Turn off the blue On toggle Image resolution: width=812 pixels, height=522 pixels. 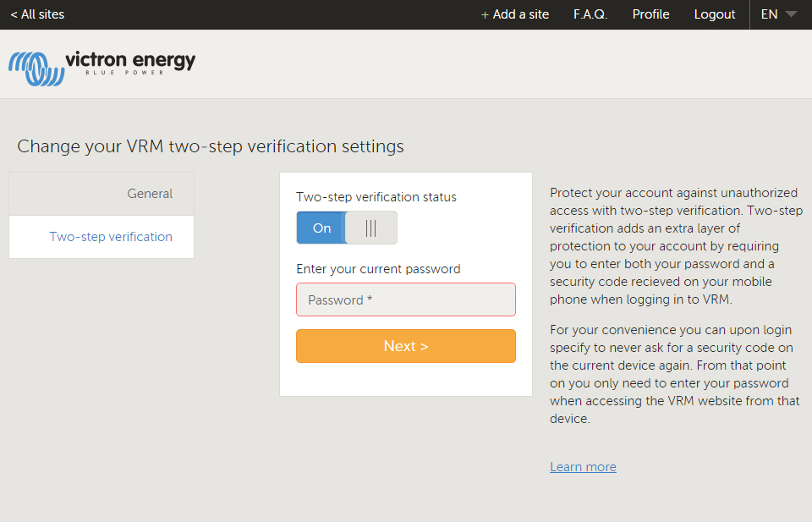[321, 228]
